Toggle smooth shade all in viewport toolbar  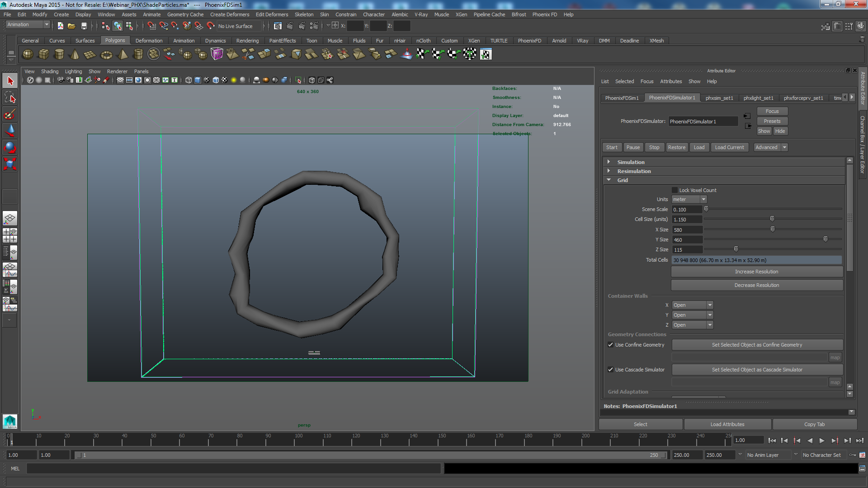[198, 80]
